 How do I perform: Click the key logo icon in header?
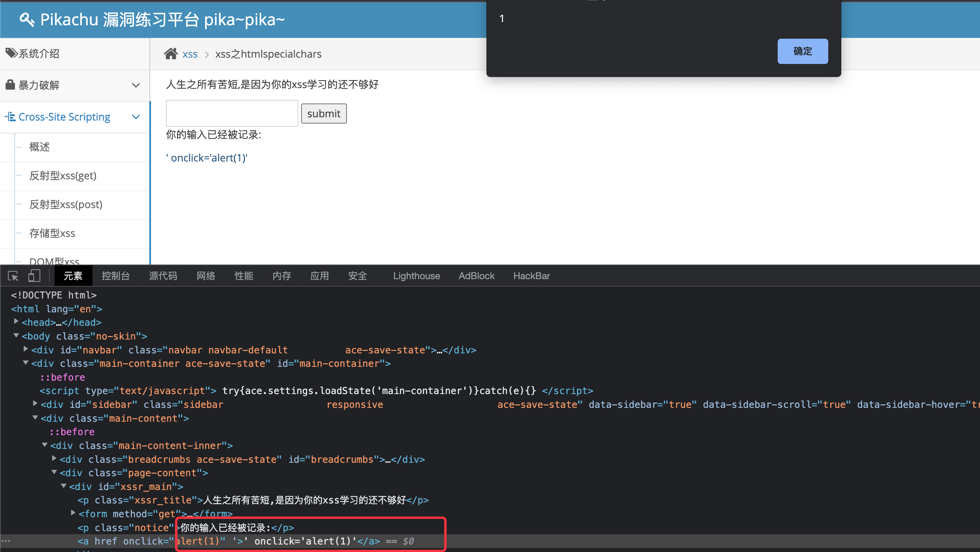27,19
